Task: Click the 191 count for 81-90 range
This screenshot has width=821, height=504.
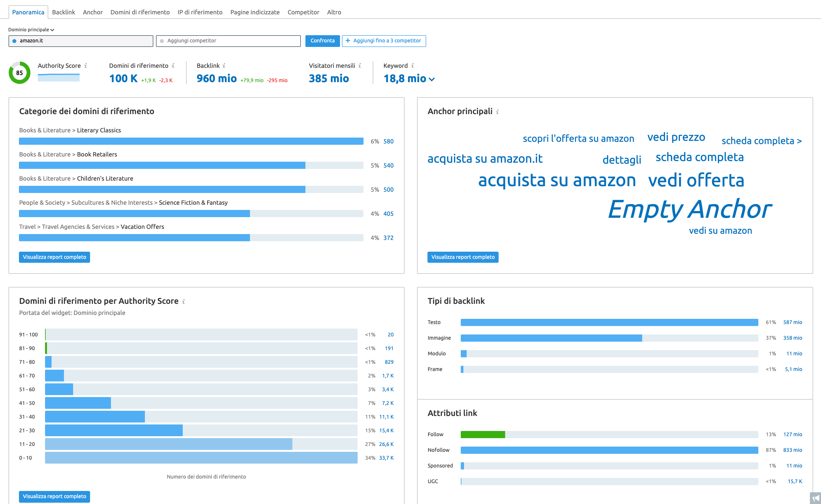Action: pyautogui.click(x=389, y=348)
